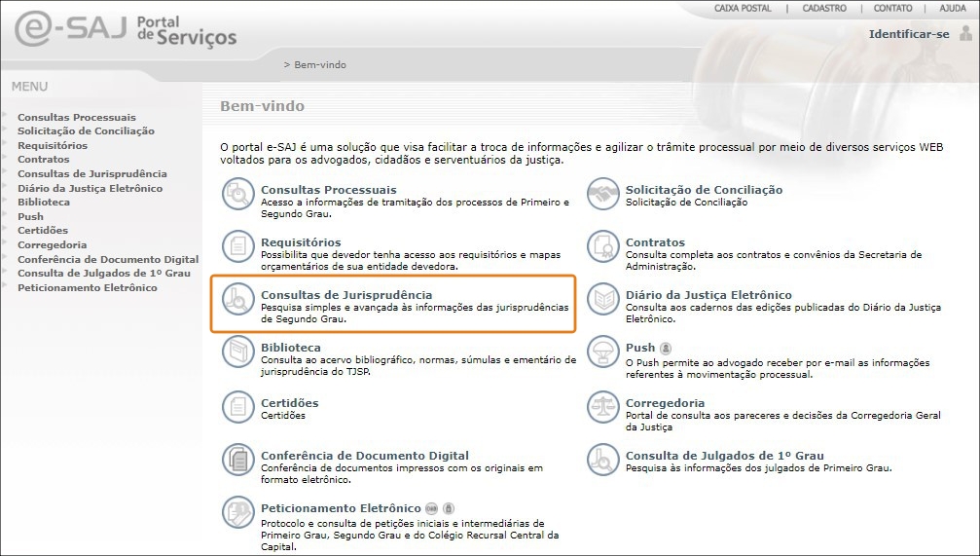
Task: Select Conferência de Documento Digital in side menu
Action: (x=108, y=259)
